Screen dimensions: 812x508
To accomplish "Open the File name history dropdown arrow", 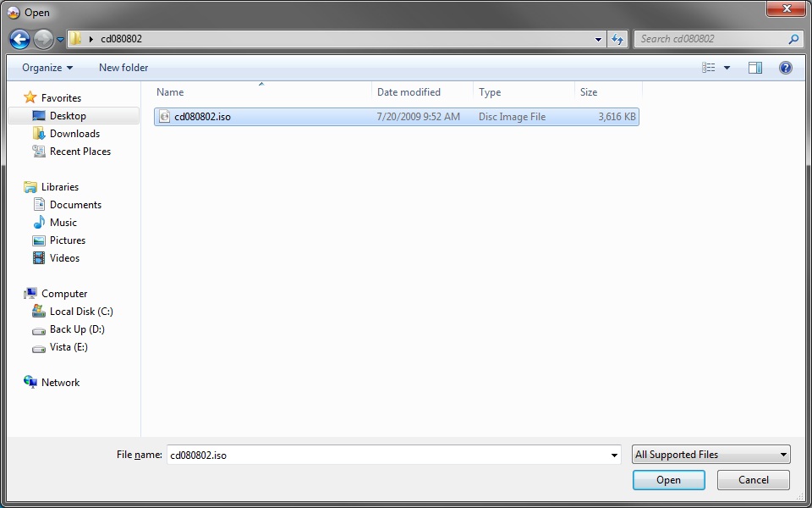I will coord(615,456).
